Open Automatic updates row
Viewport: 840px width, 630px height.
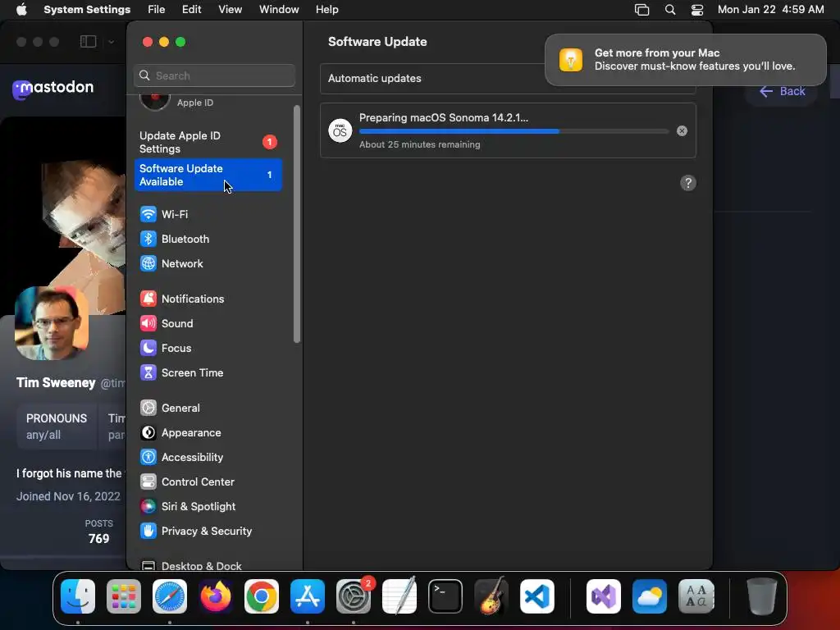[x=508, y=79]
